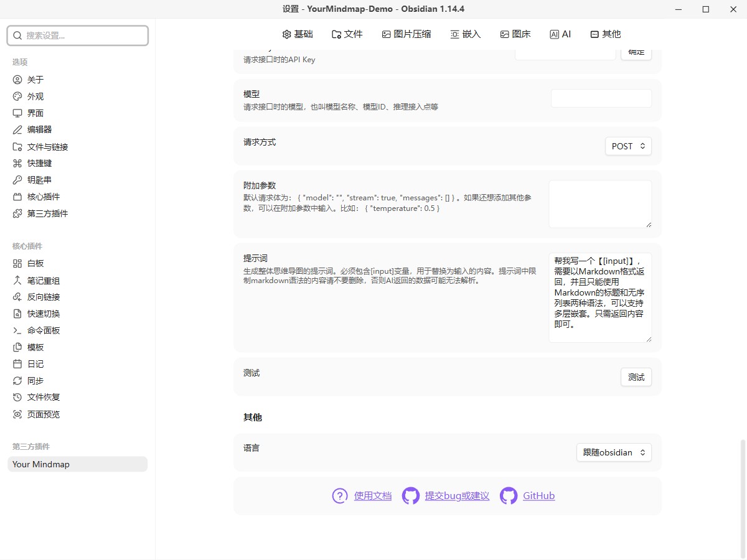Image resolution: width=747 pixels, height=560 pixels.
Task: Switch to the 其他 tab
Action: 606,34
